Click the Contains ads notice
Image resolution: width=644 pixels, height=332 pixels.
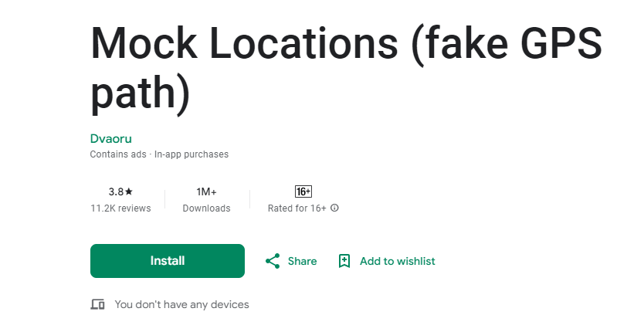tap(118, 154)
